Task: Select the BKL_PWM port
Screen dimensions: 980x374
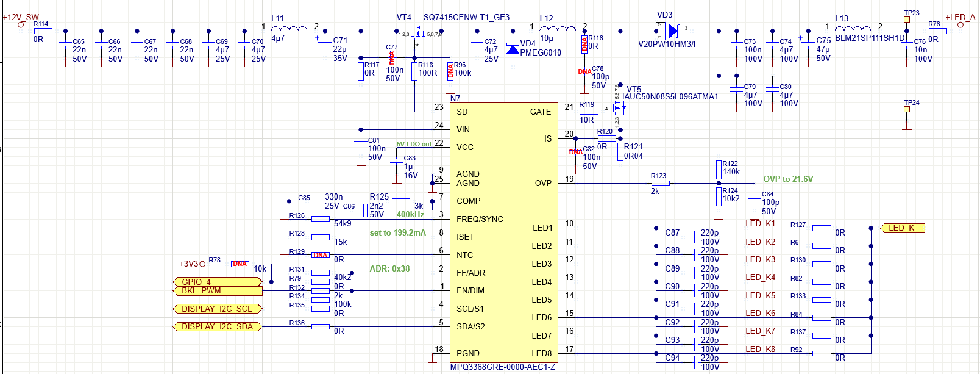Action: (218, 291)
